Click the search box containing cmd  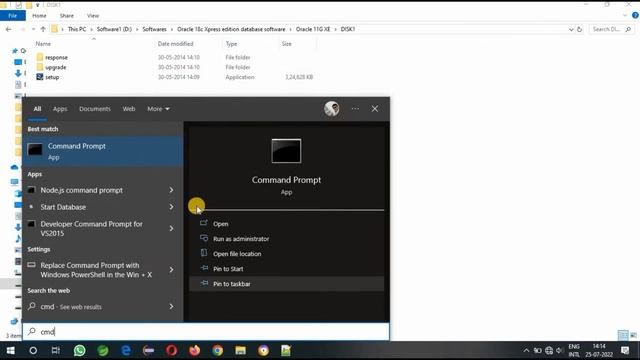206,332
